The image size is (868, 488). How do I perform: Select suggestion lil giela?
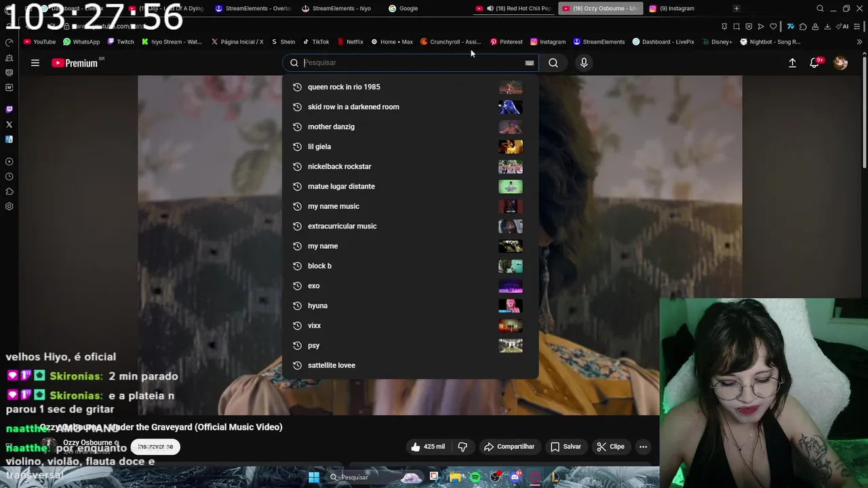410,146
